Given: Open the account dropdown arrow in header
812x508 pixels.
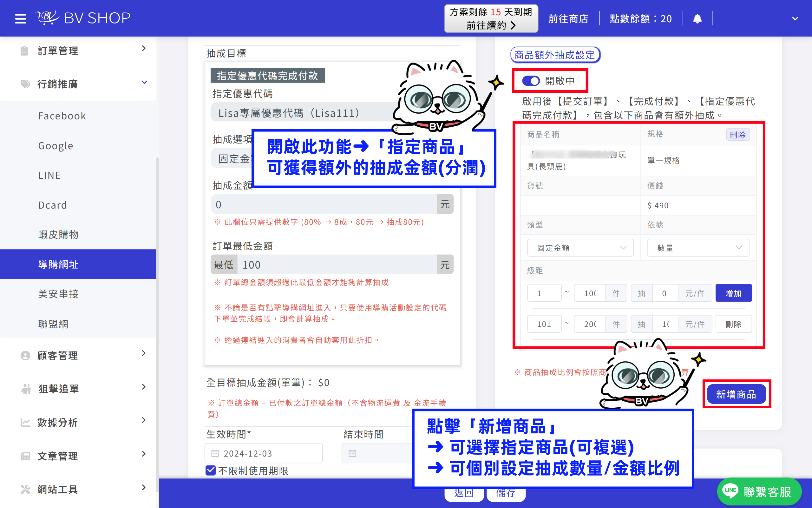Looking at the screenshot, I should click(x=795, y=18).
